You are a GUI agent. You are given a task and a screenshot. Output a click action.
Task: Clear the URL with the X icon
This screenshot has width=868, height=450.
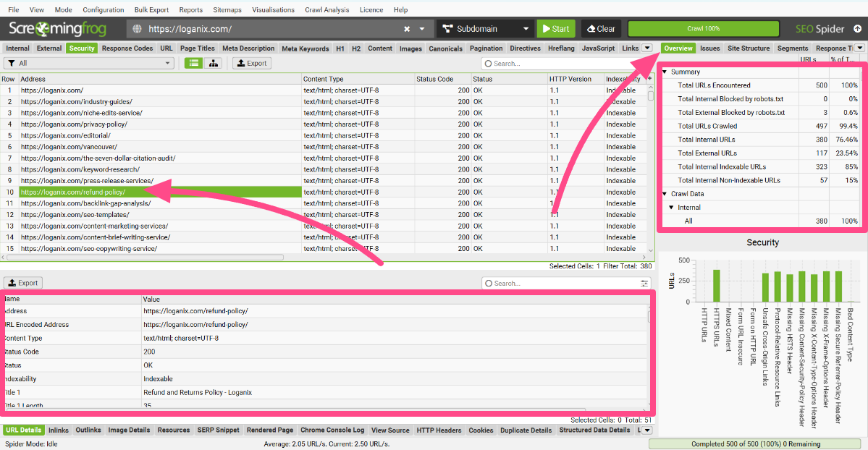(x=407, y=29)
